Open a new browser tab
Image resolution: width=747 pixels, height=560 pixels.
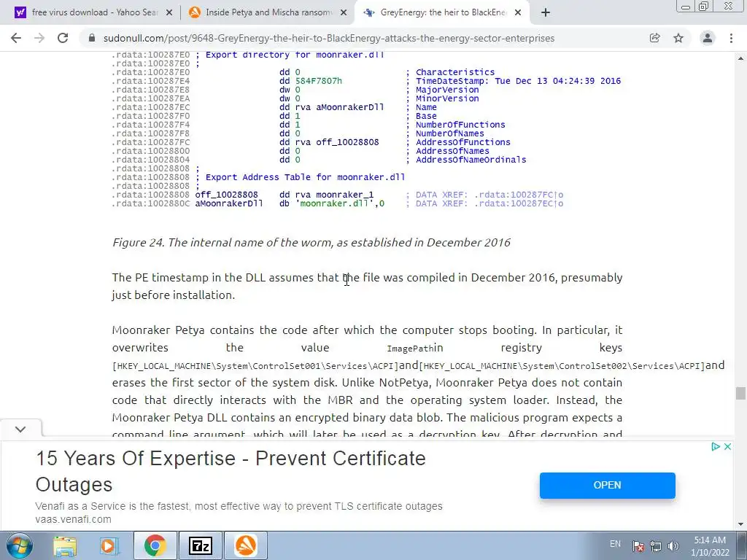click(546, 13)
